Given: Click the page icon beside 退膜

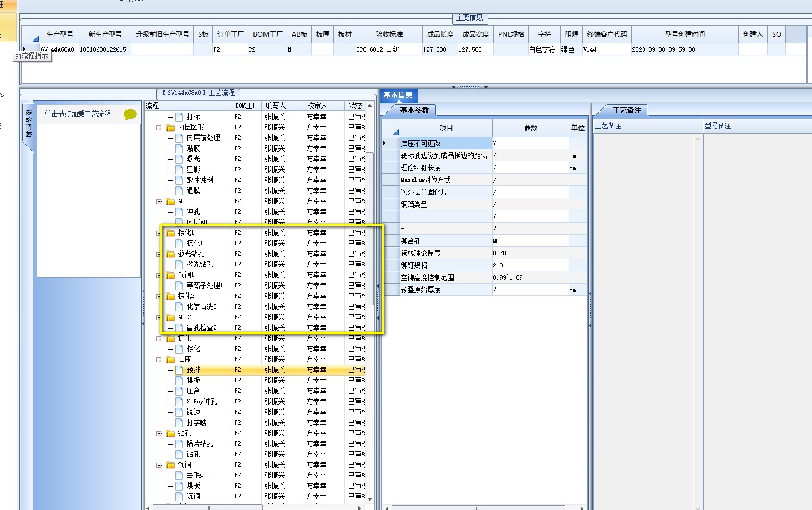Looking at the screenshot, I should click(x=179, y=190).
